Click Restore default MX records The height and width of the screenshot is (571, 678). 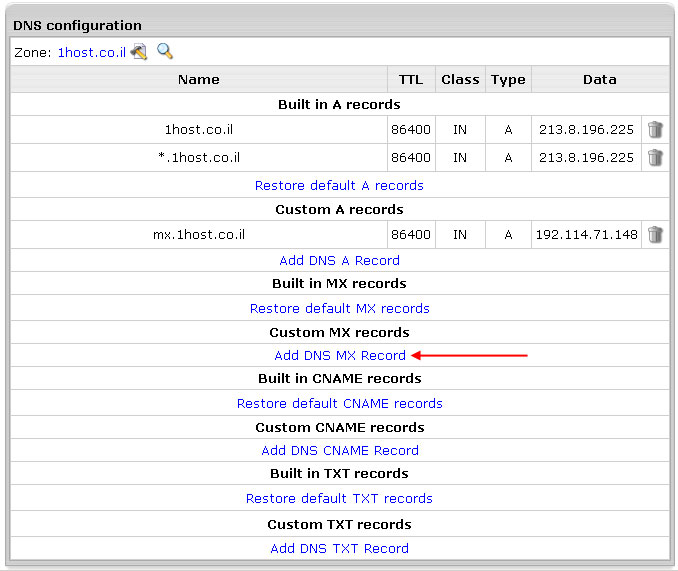339,308
